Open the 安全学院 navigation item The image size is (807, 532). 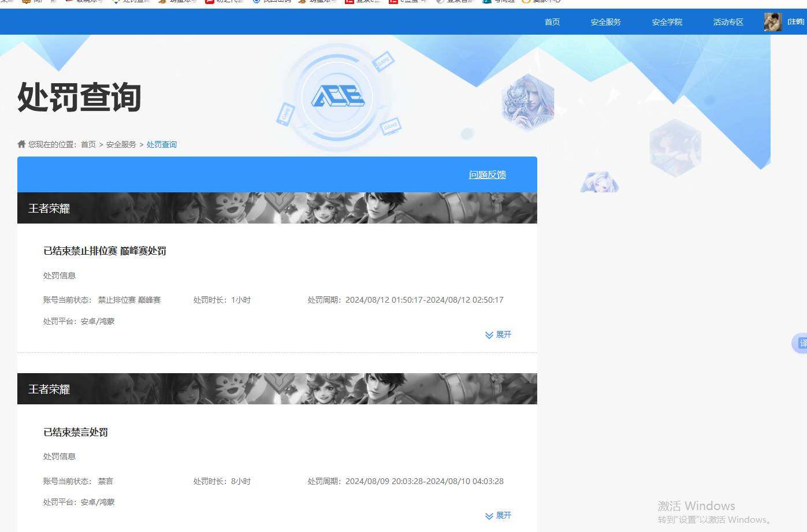667,22
